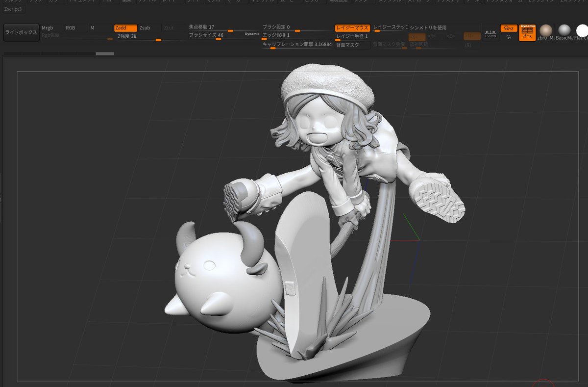Select the zbro_M material sphere
Viewport: 588px width, 387px height.
[546, 33]
